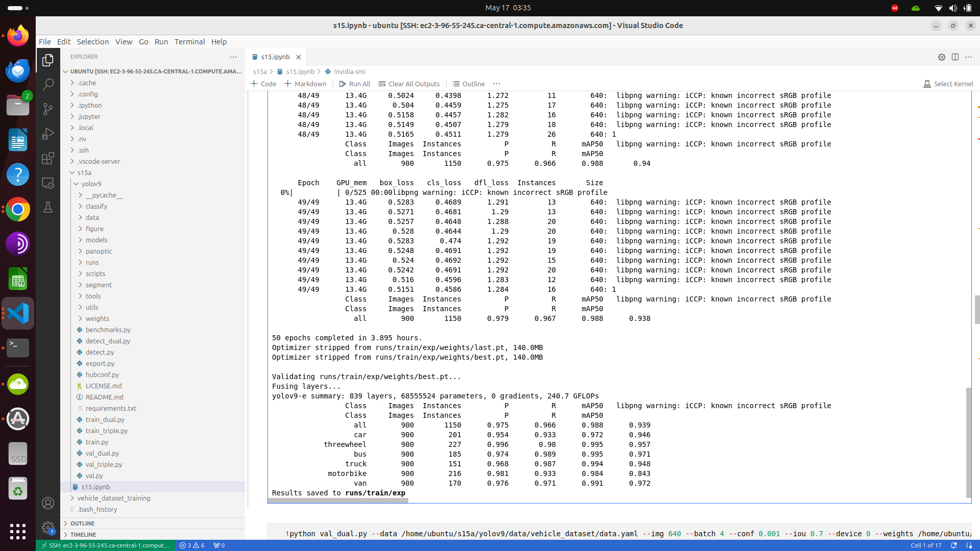Click Clear All Outputs button
Screen dimensions: 980x551
409,84
